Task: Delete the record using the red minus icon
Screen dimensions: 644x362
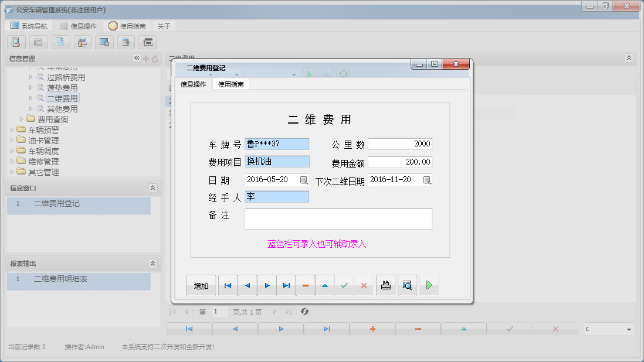Action: click(x=305, y=285)
